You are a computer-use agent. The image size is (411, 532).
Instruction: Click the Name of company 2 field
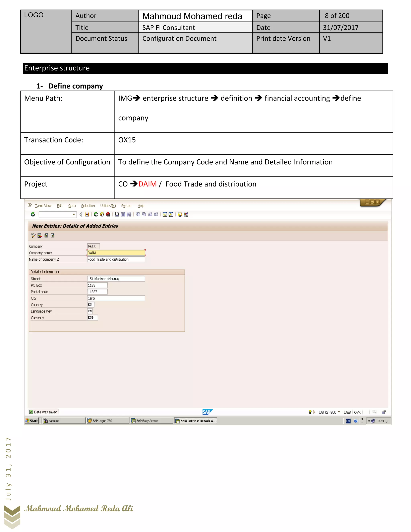point(116,259)
